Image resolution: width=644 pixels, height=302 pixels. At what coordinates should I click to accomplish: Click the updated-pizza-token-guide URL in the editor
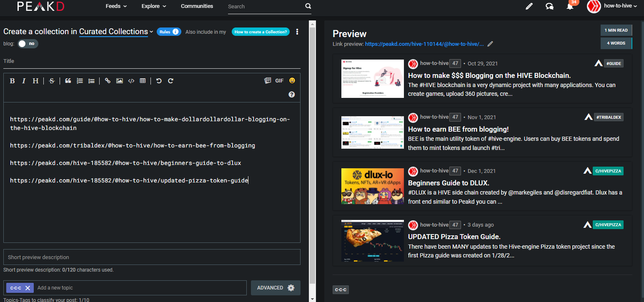click(x=129, y=180)
